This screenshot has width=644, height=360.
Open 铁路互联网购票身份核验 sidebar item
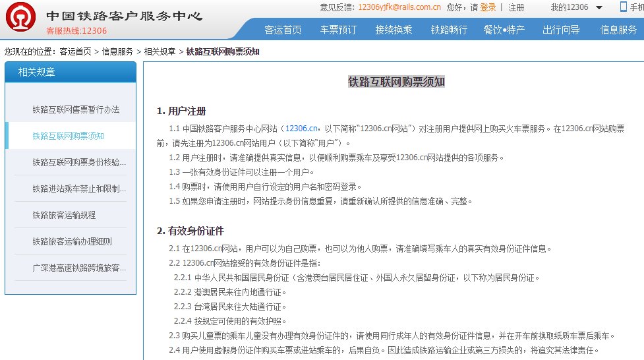[x=79, y=162]
